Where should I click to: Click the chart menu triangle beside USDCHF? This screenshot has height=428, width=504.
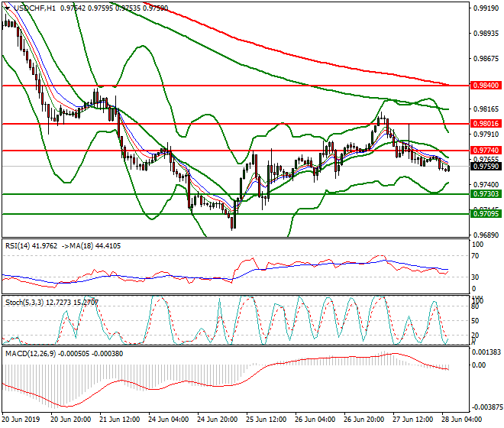(x=7, y=8)
